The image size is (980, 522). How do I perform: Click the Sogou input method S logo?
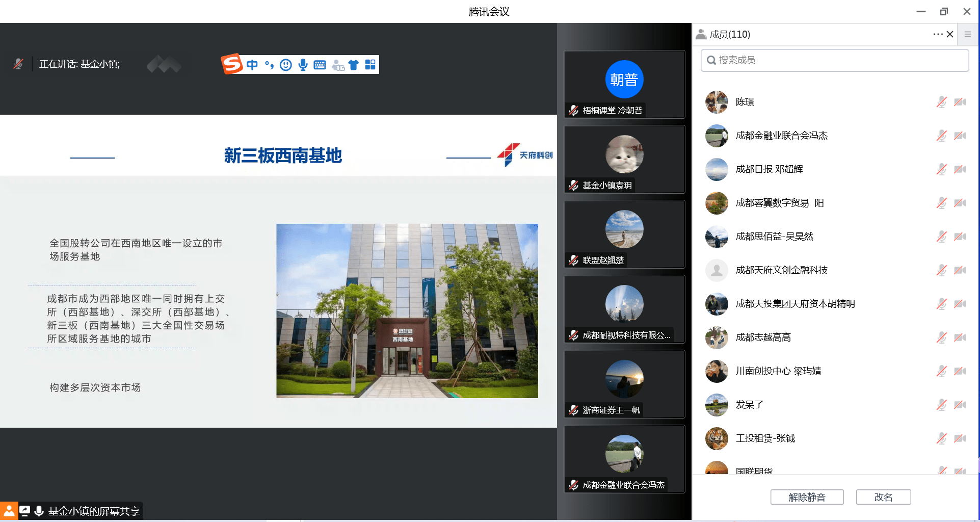coord(232,64)
